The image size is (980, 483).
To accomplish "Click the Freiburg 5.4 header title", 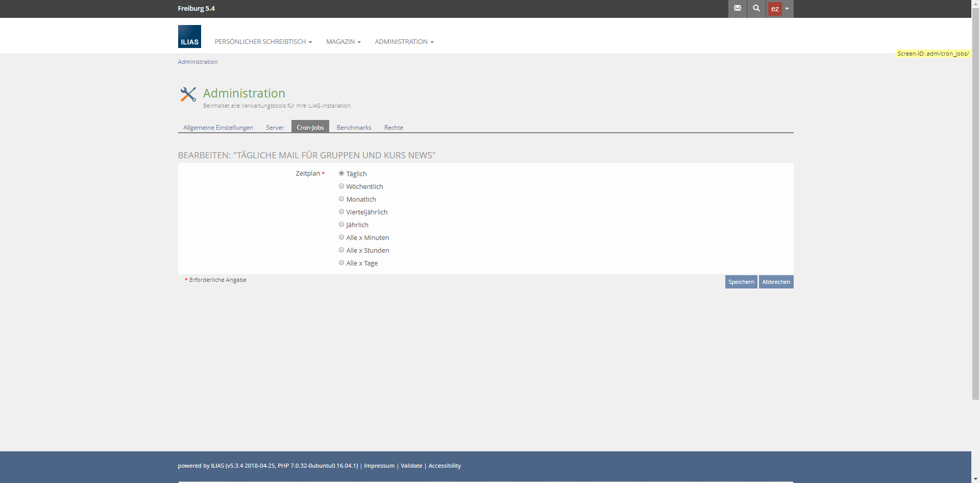I will pos(197,9).
